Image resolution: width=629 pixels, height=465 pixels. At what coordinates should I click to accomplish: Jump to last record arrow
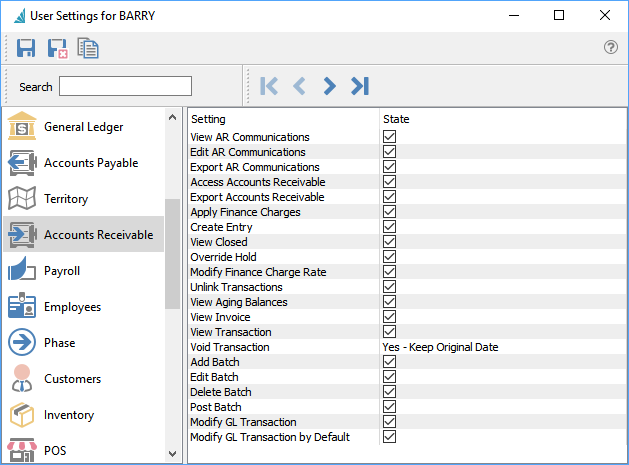coord(360,86)
